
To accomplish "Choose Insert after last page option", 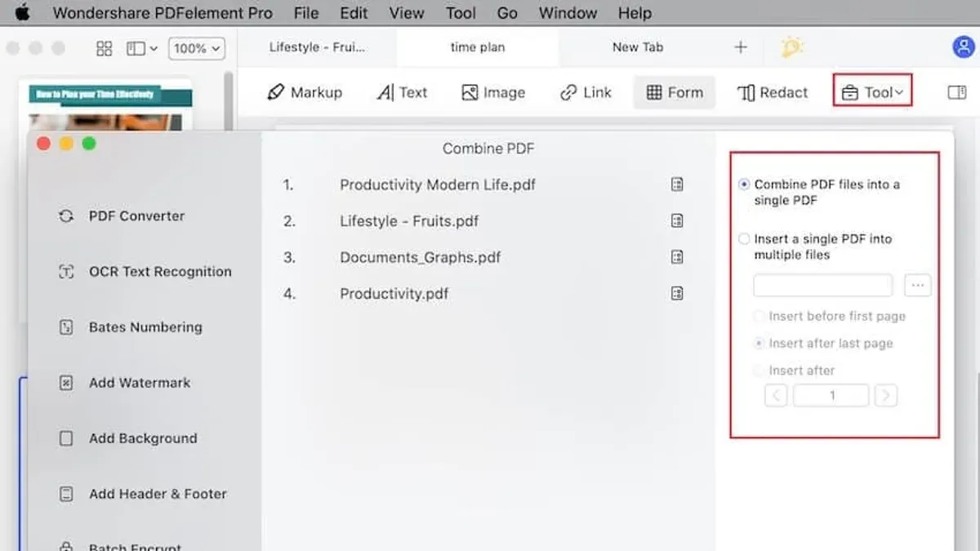I will pyautogui.click(x=759, y=344).
